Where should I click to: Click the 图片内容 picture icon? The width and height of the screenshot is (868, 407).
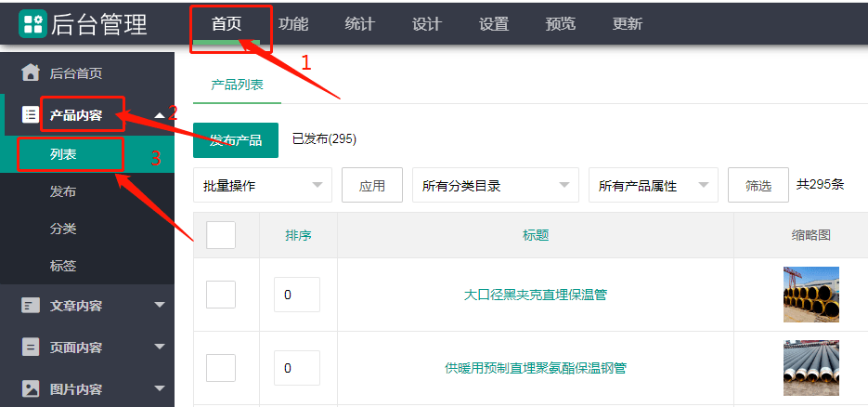coord(31,388)
